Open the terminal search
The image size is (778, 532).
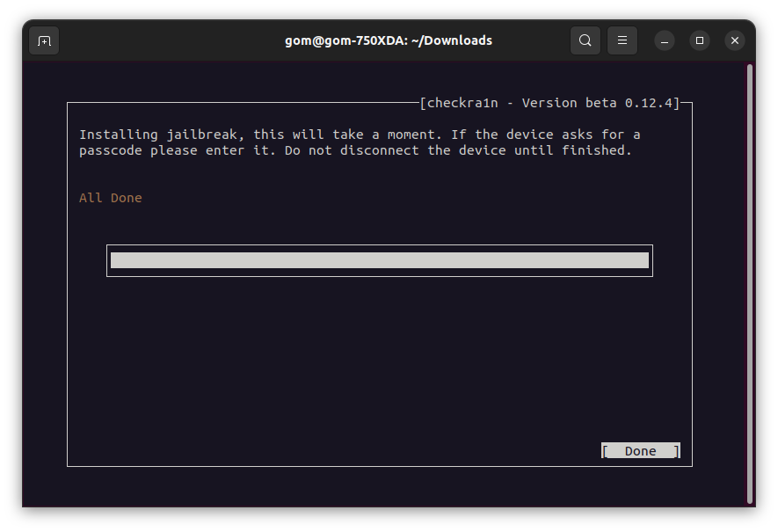click(x=585, y=40)
